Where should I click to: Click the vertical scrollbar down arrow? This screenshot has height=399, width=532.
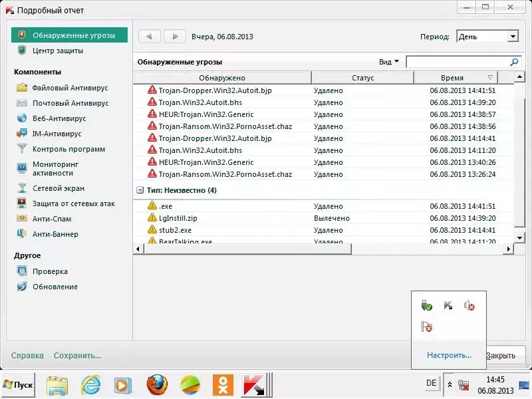(520, 238)
